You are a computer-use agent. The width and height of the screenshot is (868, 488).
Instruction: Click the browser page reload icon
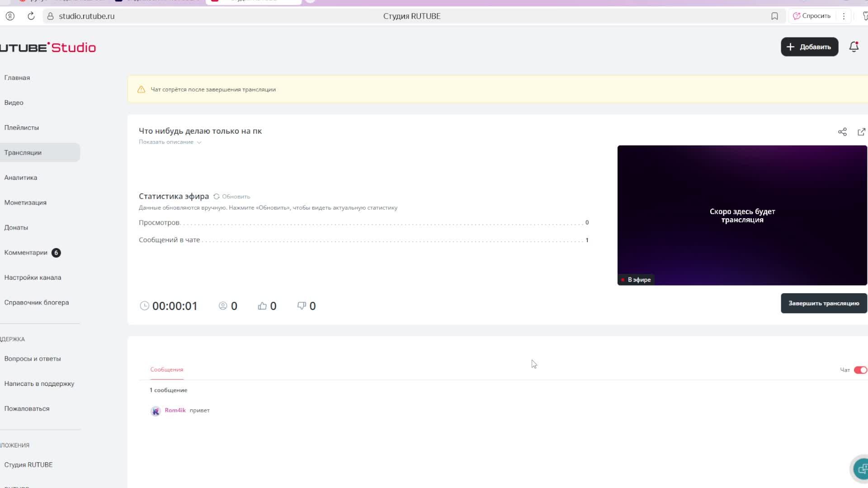pos(31,16)
